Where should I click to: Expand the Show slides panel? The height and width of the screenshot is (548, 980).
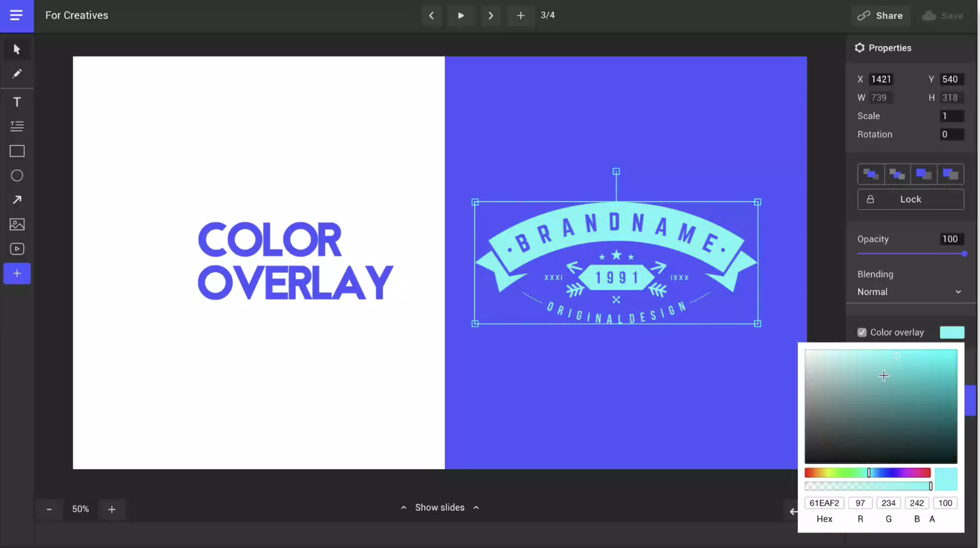coord(440,507)
